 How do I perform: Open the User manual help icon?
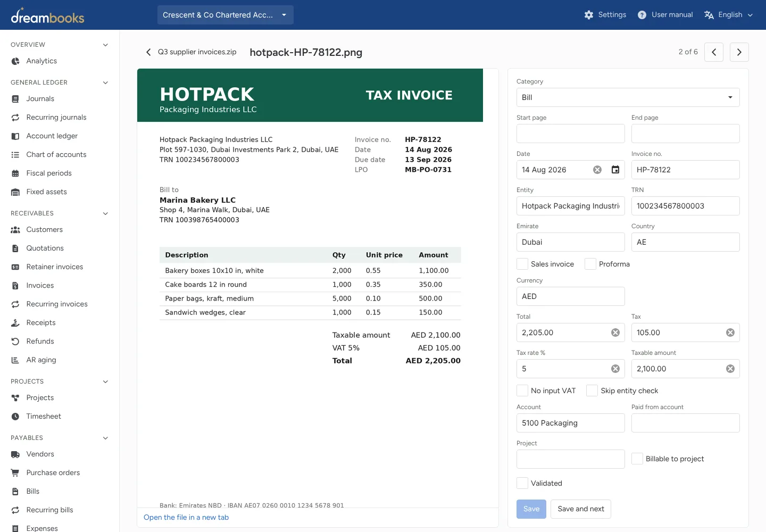point(642,15)
